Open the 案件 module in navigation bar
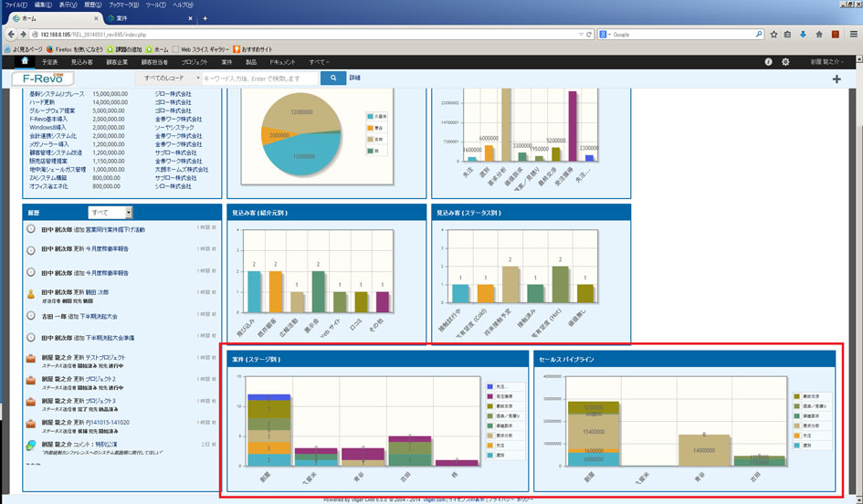Image resolution: width=863 pixels, height=504 pixels. tap(226, 62)
